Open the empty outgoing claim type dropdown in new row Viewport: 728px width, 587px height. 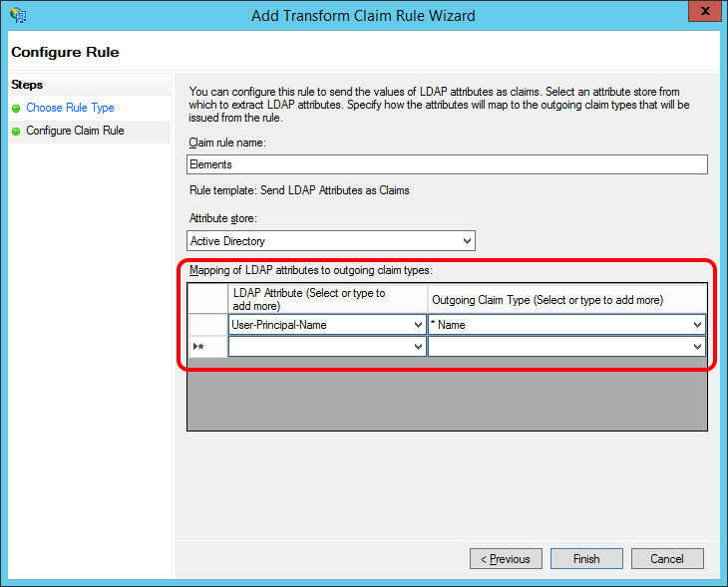697,346
